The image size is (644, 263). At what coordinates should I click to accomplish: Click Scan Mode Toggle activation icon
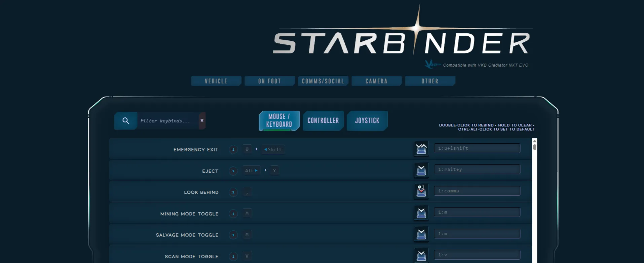click(x=421, y=256)
